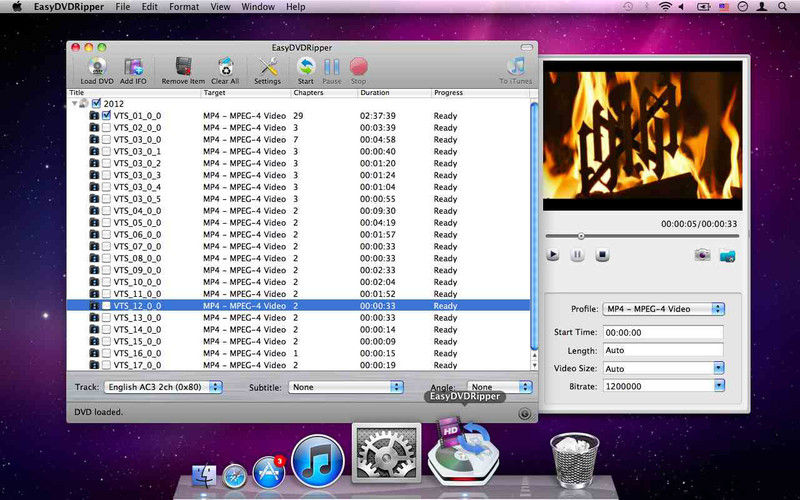Open iTunes from the Dock
Screen dimensions: 800x500
coord(318,461)
